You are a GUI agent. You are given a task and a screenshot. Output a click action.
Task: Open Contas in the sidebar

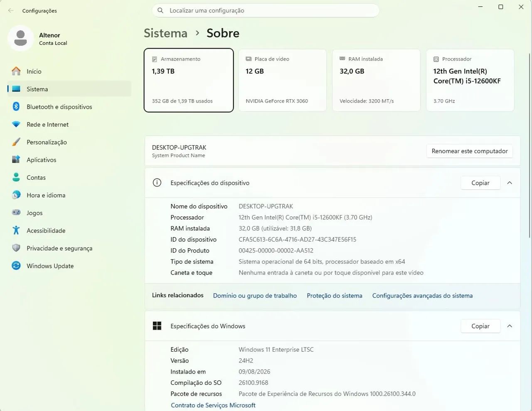69,177
